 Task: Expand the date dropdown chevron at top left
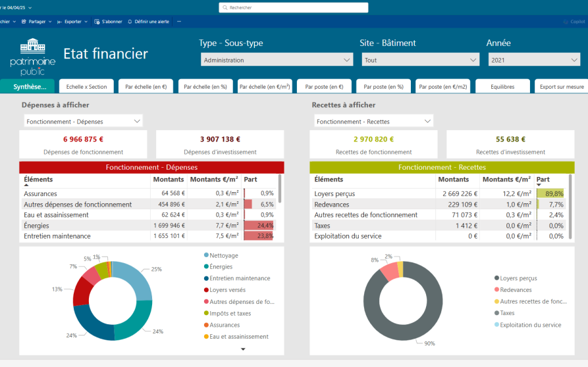click(x=30, y=7)
